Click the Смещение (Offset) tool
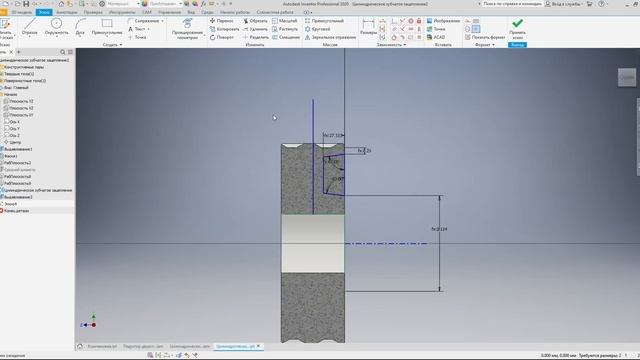The height and width of the screenshot is (360, 640). (286, 37)
